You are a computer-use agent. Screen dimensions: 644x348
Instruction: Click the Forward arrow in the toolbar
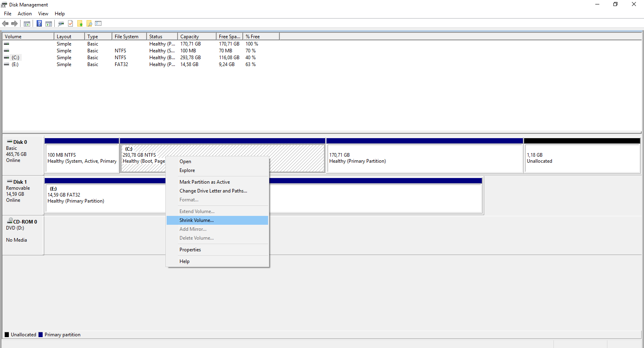[14, 24]
